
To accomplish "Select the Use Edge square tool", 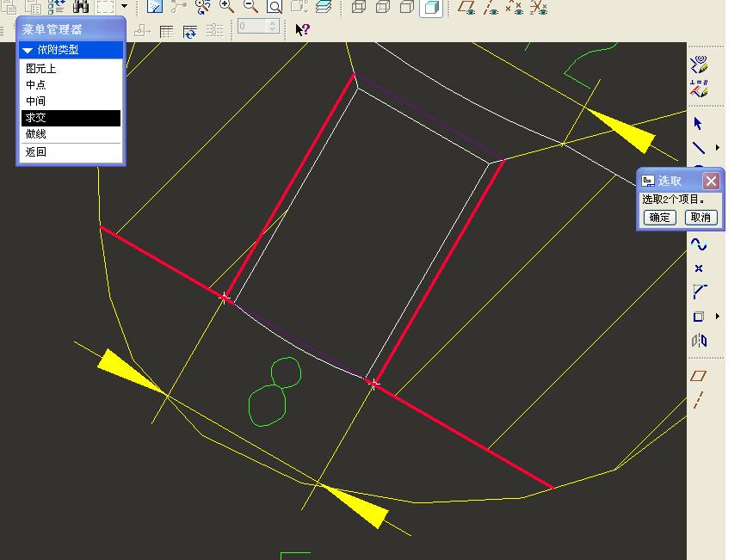I will [x=699, y=317].
